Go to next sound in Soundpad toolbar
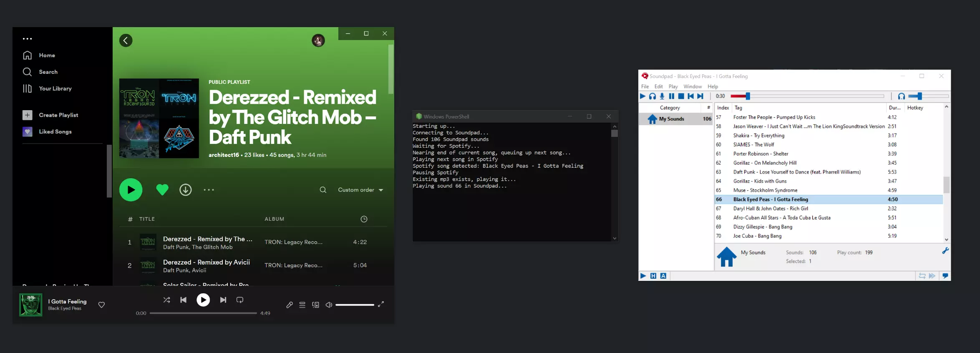 pos(700,96)
